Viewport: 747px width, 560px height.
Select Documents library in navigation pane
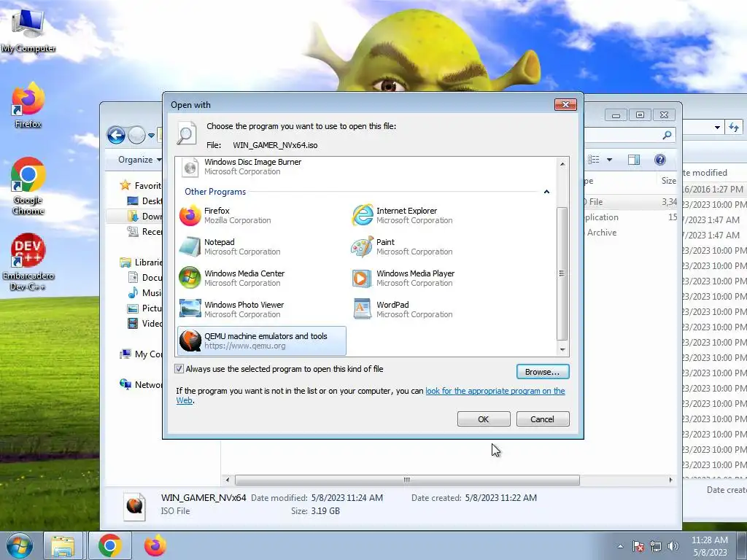tap(145, 278)
